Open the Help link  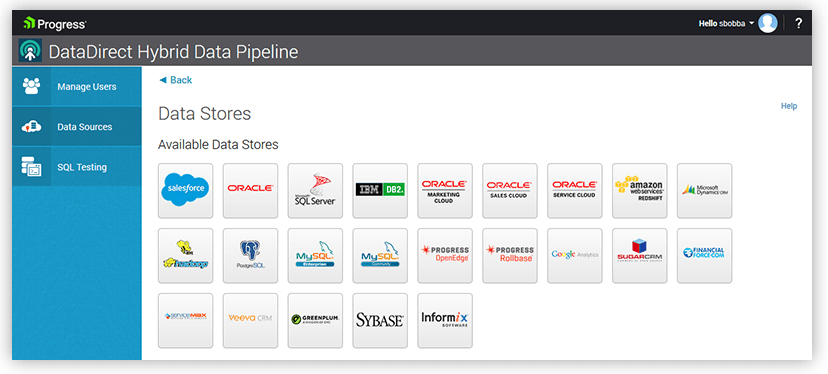[789, 106]
